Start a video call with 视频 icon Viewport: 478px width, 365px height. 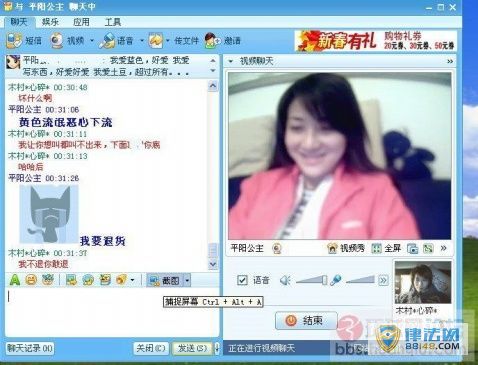click(57, 40)
